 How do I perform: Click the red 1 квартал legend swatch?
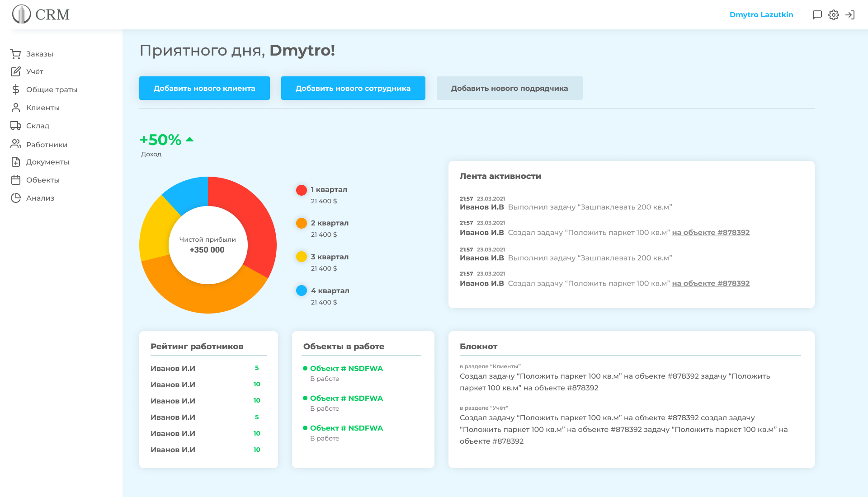pos(302,190)
